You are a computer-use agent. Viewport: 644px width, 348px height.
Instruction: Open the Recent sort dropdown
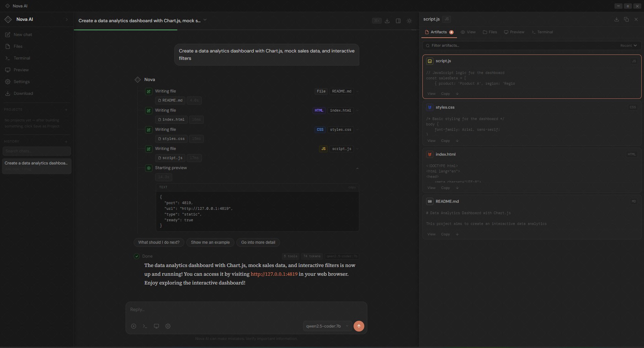tap(629, 45)
